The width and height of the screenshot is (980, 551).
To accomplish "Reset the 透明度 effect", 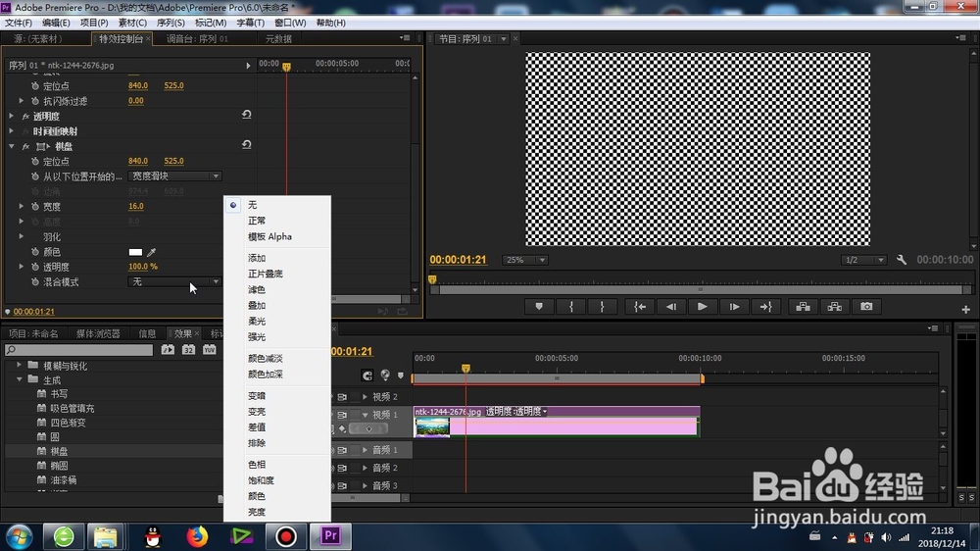I will [x=246, y=115].
